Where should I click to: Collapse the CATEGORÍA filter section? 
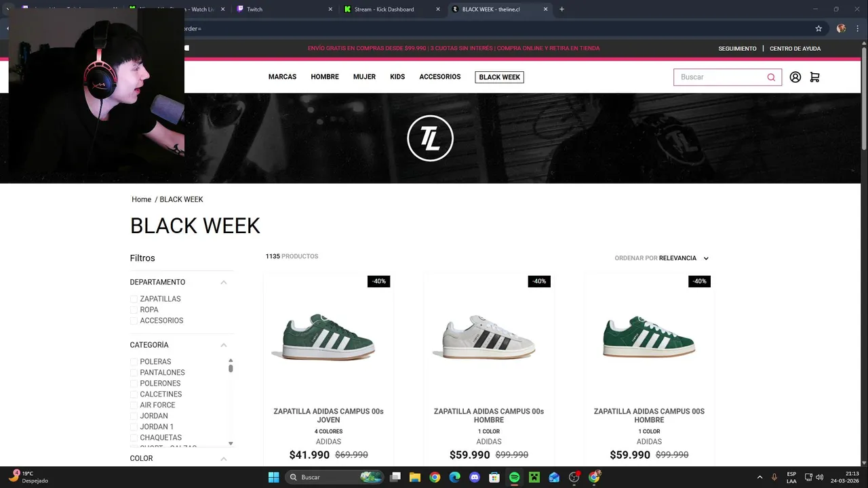pos(224,346)
